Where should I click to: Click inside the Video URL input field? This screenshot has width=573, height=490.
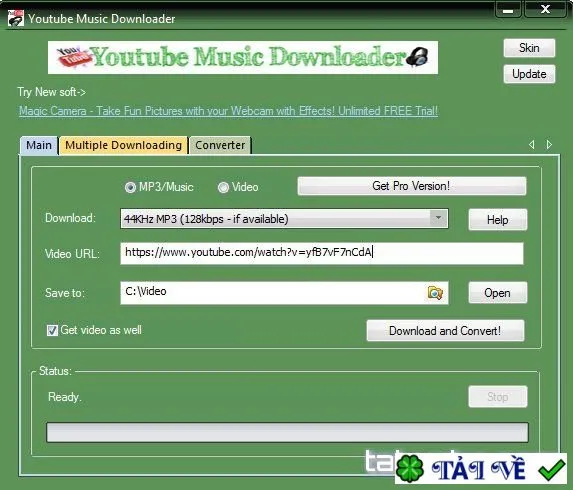(x=322, y=253)
